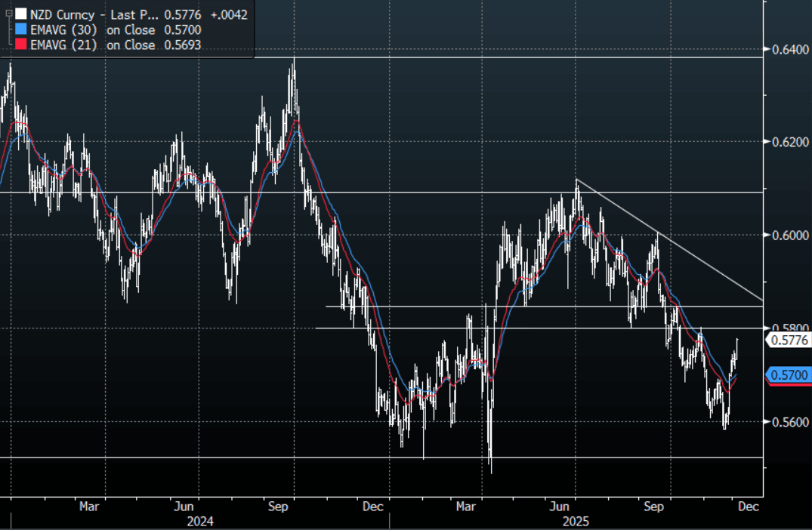Click Jun 2025 on the time axis
Viewport: 812px width, 530px height.
(x=559, y=506)
